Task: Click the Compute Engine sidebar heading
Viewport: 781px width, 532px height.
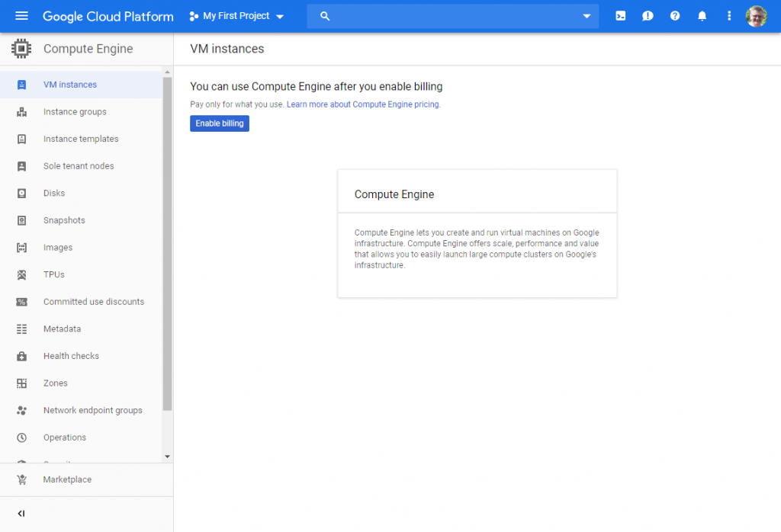Action: click(88, 49)
